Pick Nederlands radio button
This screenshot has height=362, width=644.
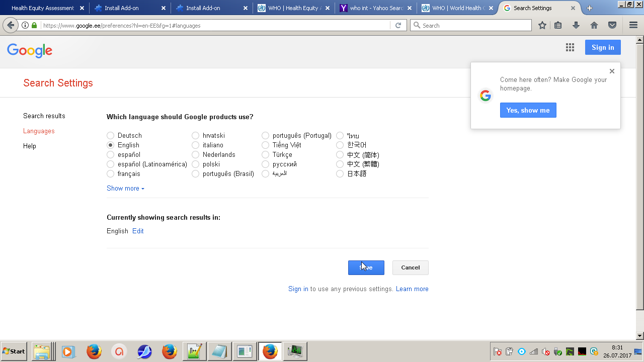coord(196,155)
